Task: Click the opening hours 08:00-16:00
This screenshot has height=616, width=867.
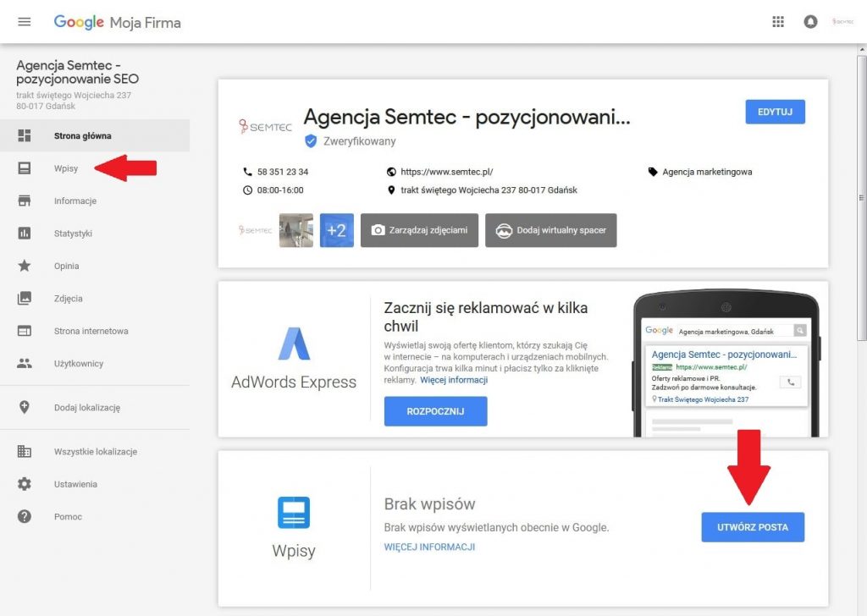Action: click(x=280, y=190)
